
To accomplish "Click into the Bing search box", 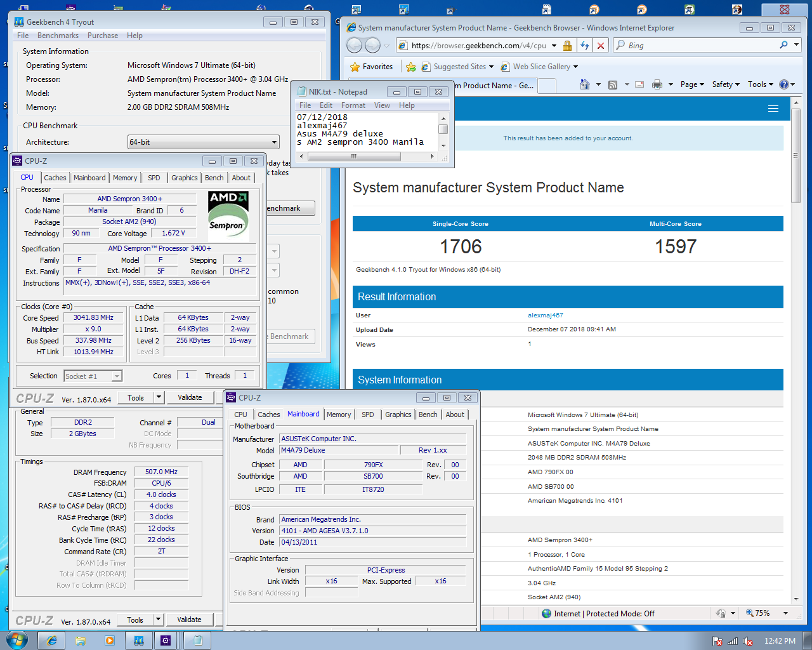I will click(701, 46).
